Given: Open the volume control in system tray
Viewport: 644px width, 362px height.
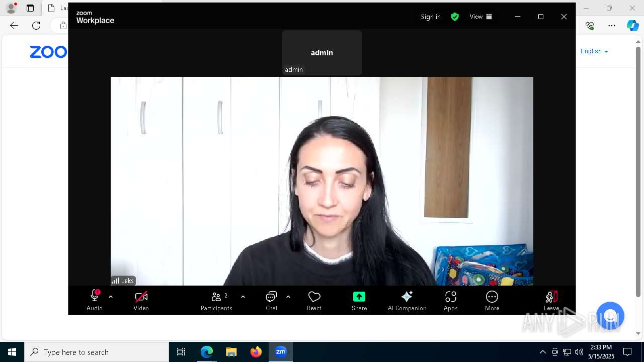Looking at the screenshot, I should point(579,352).
